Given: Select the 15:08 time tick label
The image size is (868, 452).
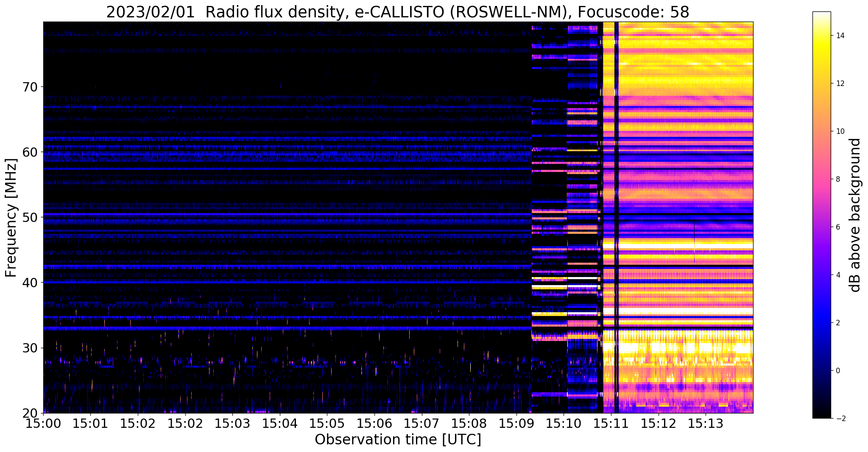Looking at the screenshot, I should tap(469, 423).
